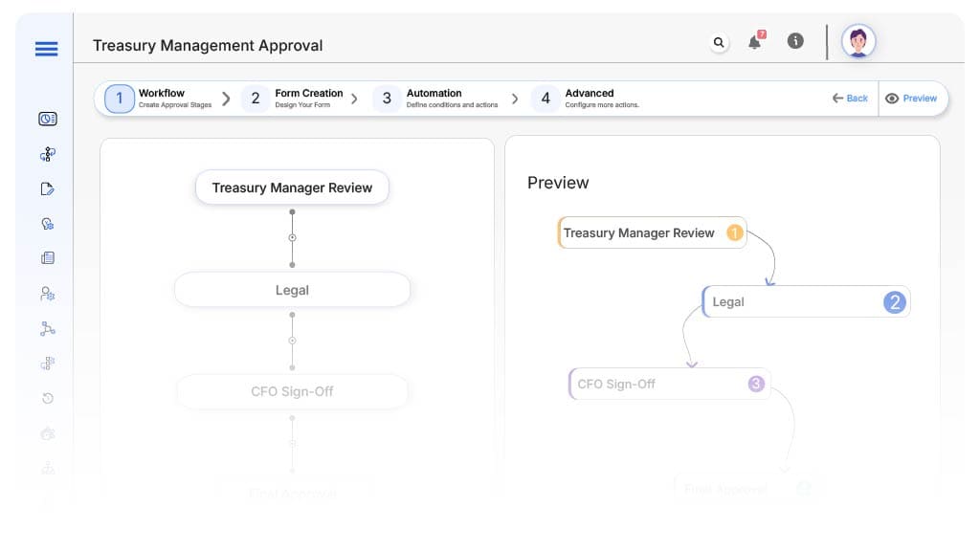Open notifications bell
This screenshot has width=980, height=551.
(755, 42)
